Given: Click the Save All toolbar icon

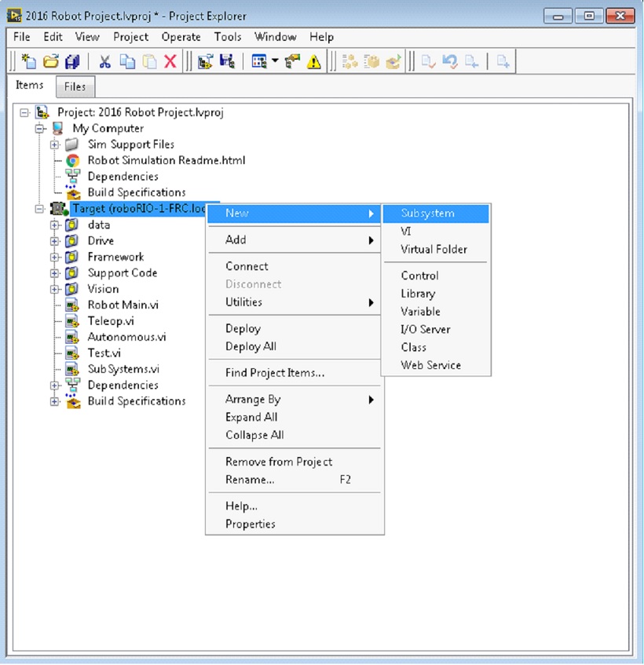Looking at the screenshot, I should click(72, 62).
